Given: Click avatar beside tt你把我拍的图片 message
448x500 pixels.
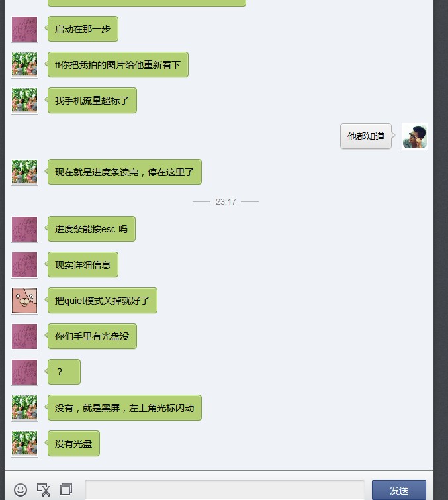Looking at the screenshot, I should tap(24, 65).
